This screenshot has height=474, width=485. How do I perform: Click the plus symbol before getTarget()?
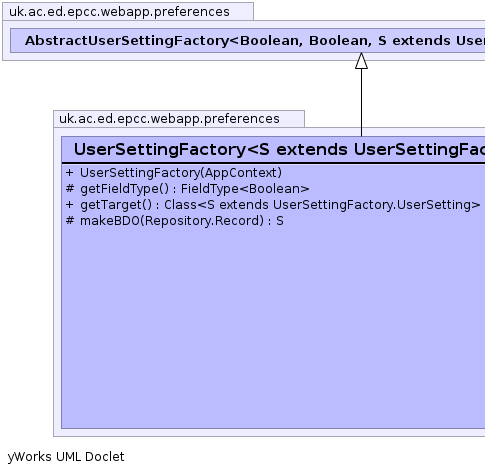[x=69, y=205]
